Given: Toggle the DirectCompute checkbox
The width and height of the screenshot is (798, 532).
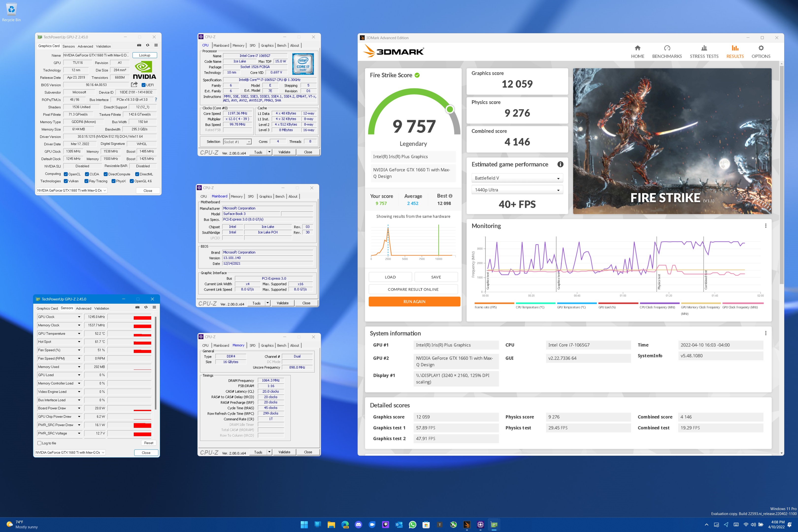Looking at the screenshot, I should pyautogui.click(x=105, y=174).
